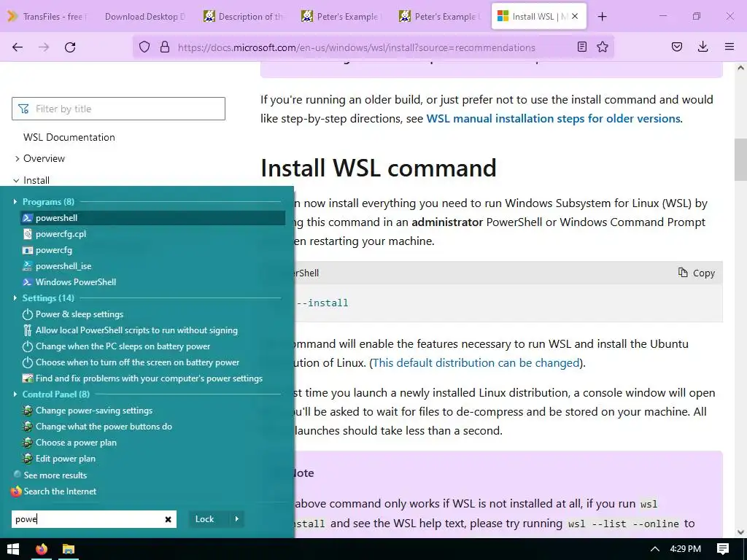
Task: Open the Firefox downloads panel
Action: 703,47
